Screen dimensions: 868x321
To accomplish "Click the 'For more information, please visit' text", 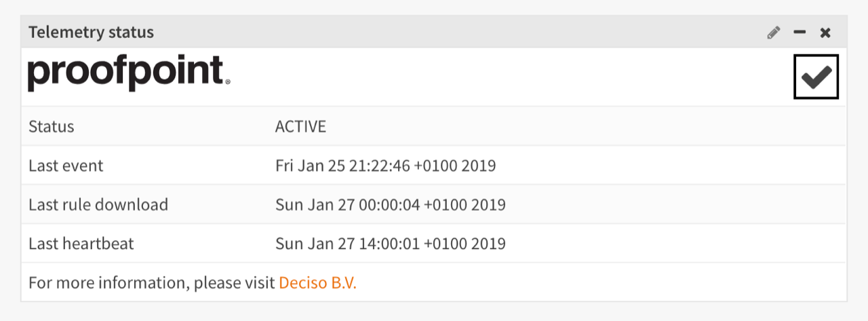I will pyautogui.click(x=152, y=283).
